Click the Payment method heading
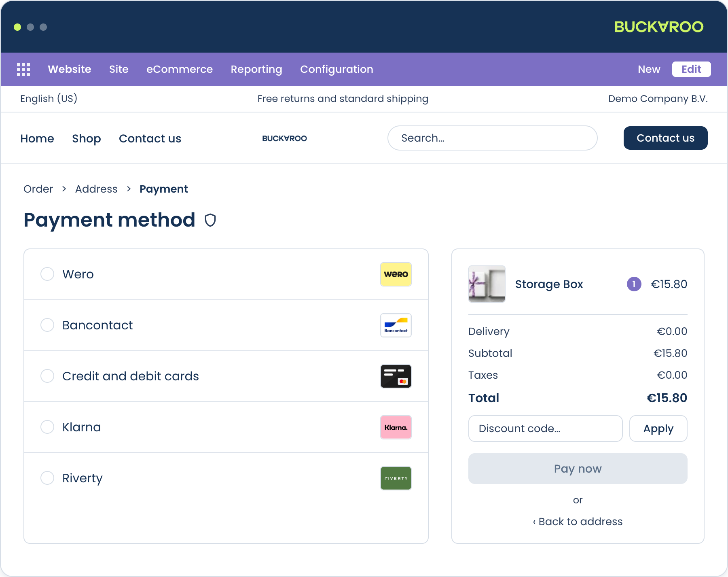 coord(109,220)
